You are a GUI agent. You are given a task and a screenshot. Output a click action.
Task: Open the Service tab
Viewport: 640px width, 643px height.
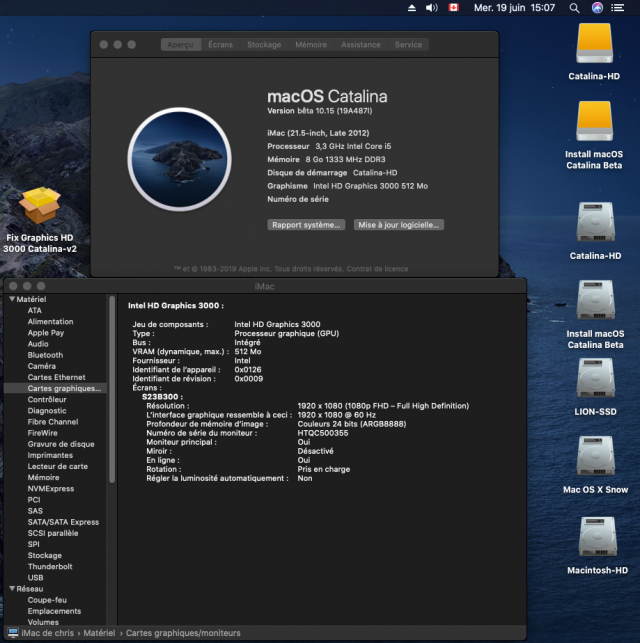pyautogui.click(x=408, y=45)
